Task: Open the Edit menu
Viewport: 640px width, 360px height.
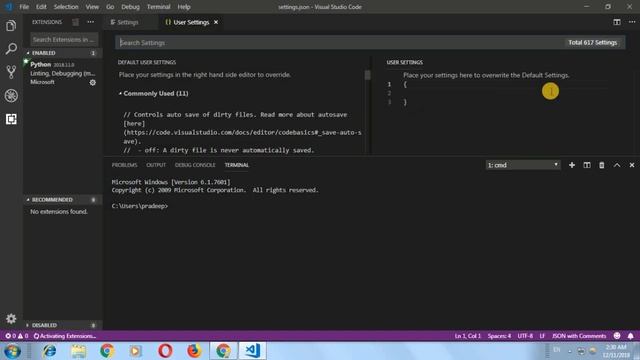Action: [x=41, y=7]
